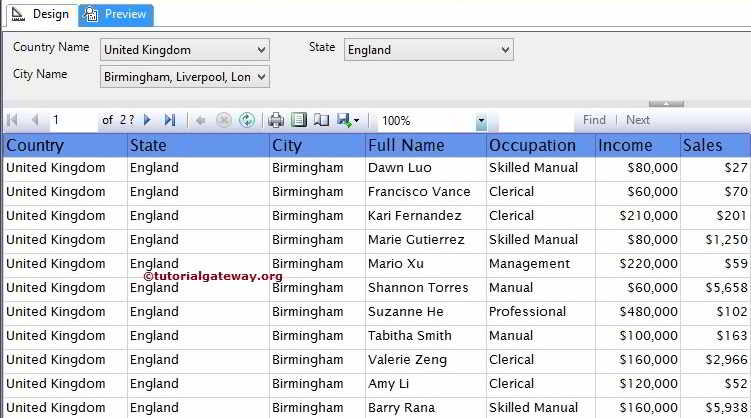Click the Find link
751x418 pixels.
(x=594, y=120)
